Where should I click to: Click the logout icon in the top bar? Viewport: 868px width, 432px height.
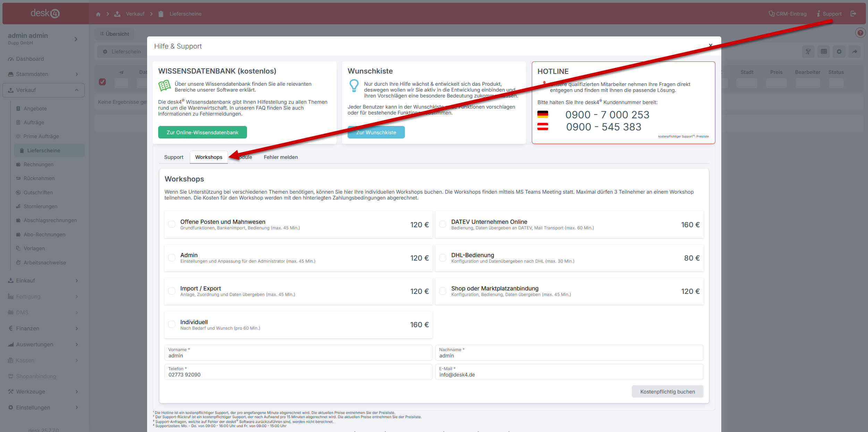[853, 14]
